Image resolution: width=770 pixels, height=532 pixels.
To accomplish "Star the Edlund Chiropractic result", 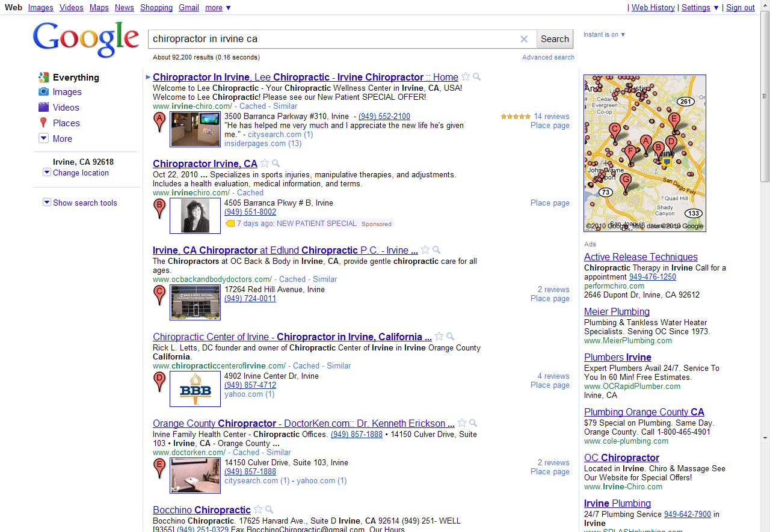I will click(x=425, y=250).
